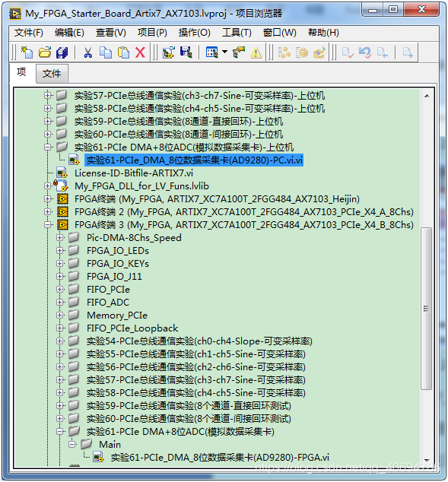Click the scroll up arrow
The image size is (448, 482).
coord(427,96)
